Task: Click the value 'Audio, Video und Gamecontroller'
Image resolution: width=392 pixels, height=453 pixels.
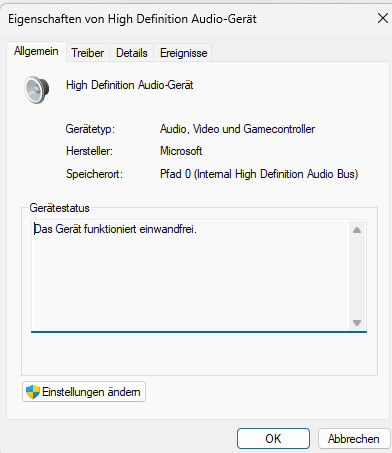Action: point(237,129)
